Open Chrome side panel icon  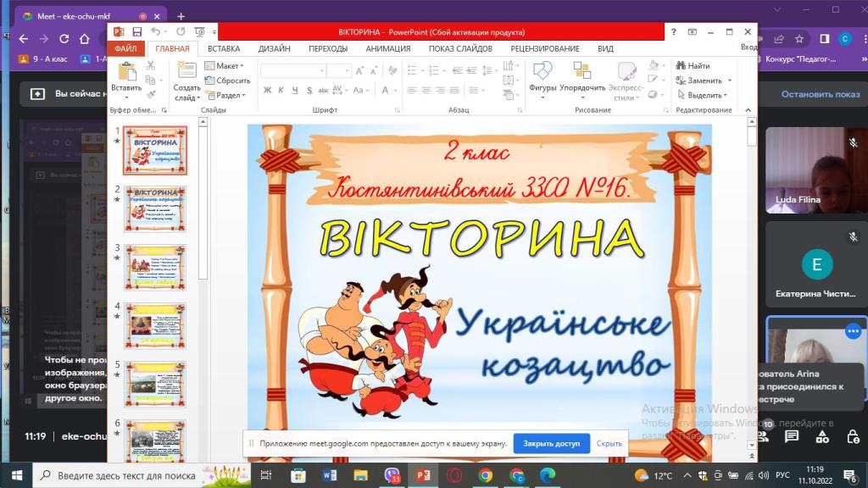click(x=825, y=39)
